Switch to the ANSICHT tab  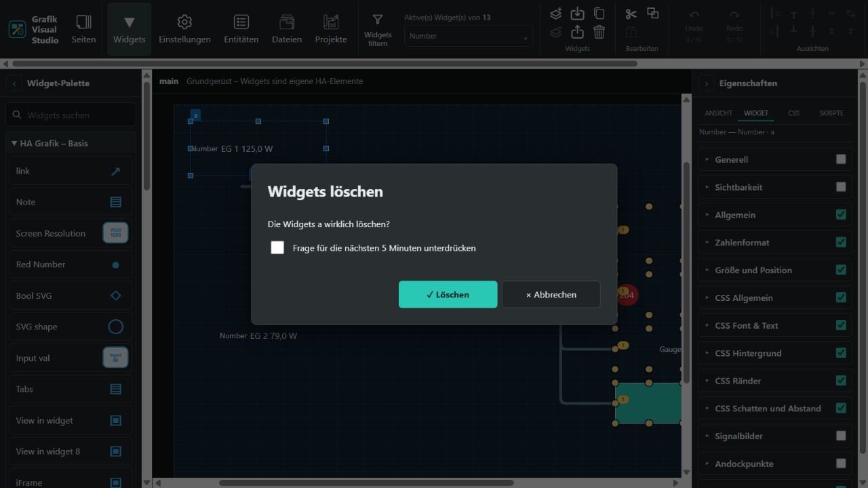point(718,113)
